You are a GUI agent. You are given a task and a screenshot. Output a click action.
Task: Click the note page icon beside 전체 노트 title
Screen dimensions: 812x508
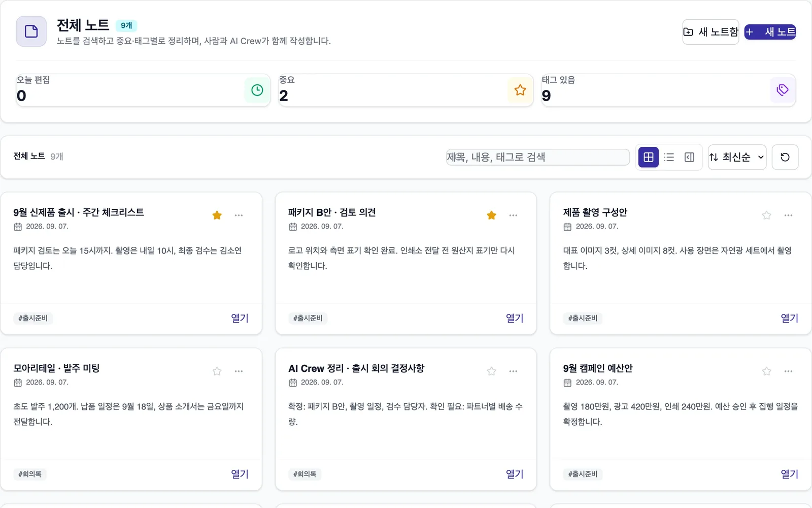[31, 31]
